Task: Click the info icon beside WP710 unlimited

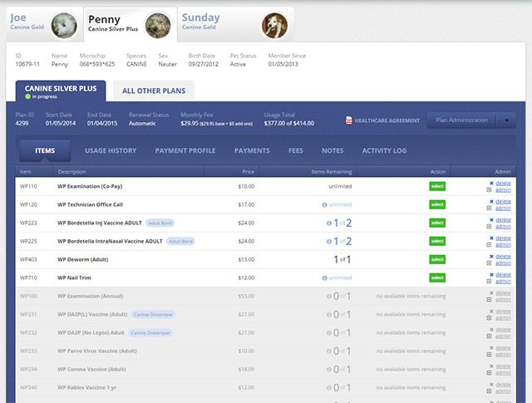Action: click(325, 278)
